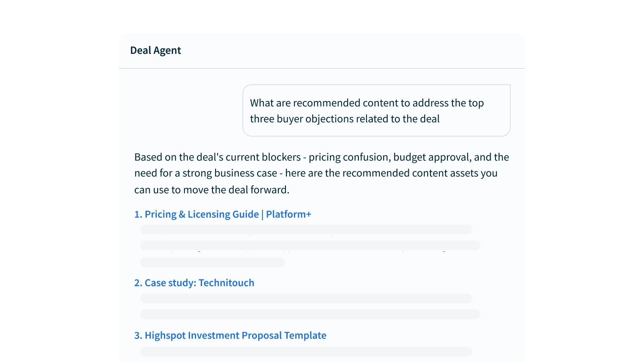Click the short third placeholder under Pricing Guide
The width and height of the screenshot is (644, 362).
click(x=213, y=263)
